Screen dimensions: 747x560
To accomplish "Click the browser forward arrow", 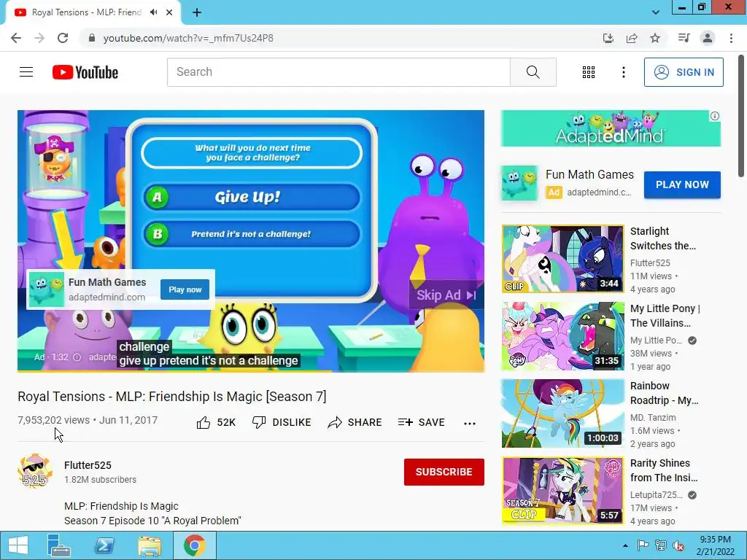I will 39,38.
